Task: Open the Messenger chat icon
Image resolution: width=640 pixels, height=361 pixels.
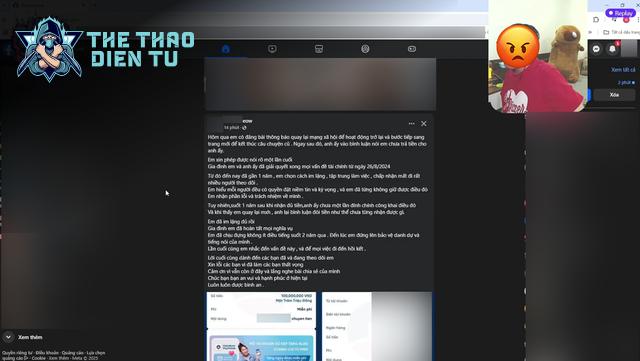Action: click(x=596, y=49)
